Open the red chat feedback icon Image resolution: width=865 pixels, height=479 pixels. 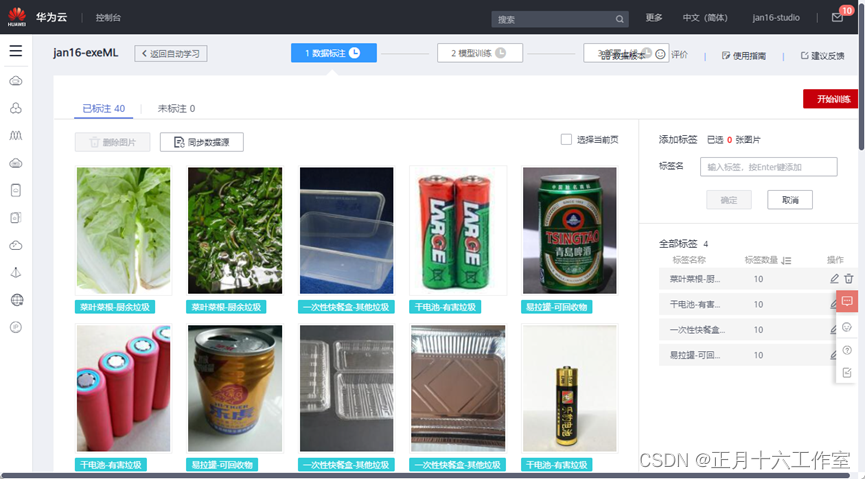(847, 301)
